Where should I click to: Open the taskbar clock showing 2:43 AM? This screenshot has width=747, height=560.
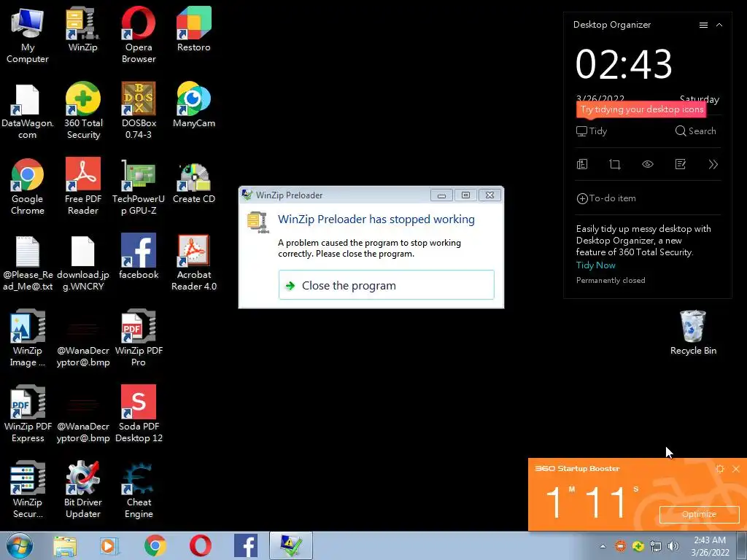[x=710, y=546]
